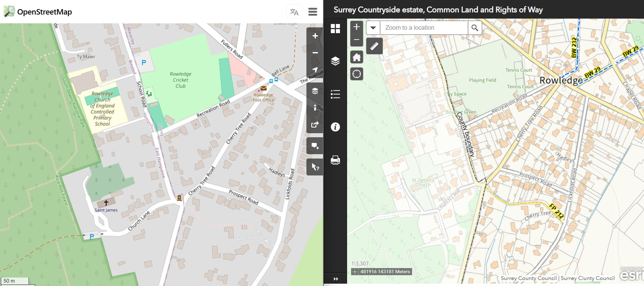The image size is (644, 286).
Task: Toggle the OpenStreetMap map key
Action: click(x=315, y=108)
